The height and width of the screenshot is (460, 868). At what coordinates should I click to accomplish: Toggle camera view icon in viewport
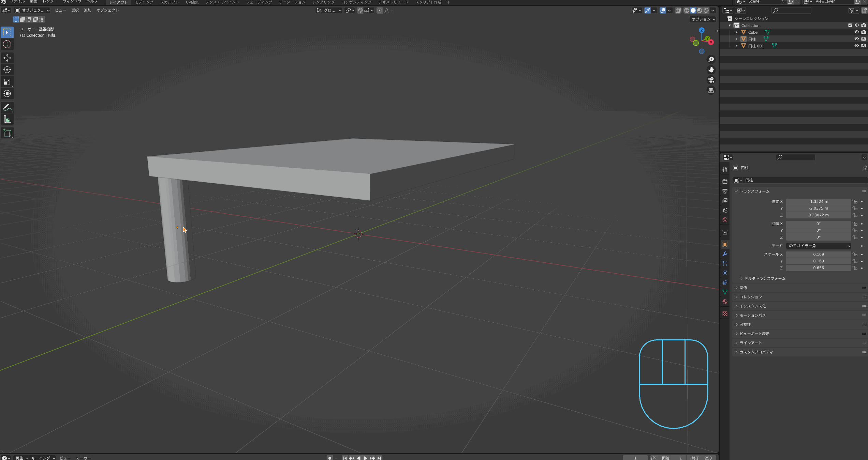click(x=711, y=80)
